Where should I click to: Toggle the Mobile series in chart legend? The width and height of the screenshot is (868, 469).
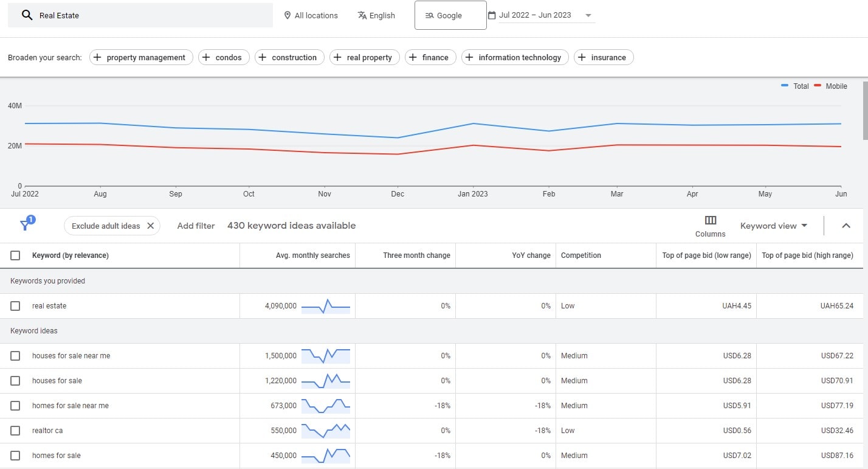830,86
